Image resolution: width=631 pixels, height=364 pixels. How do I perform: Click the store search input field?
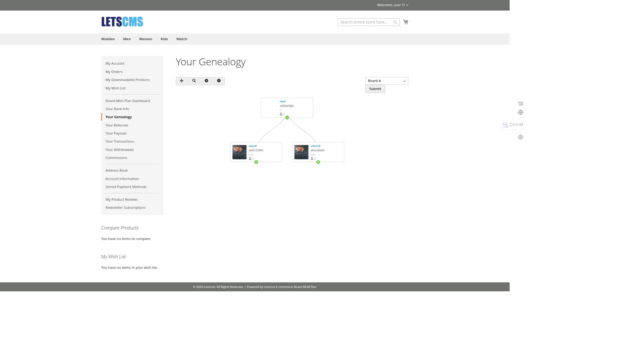pyautogui.click(x=365, y=22)
